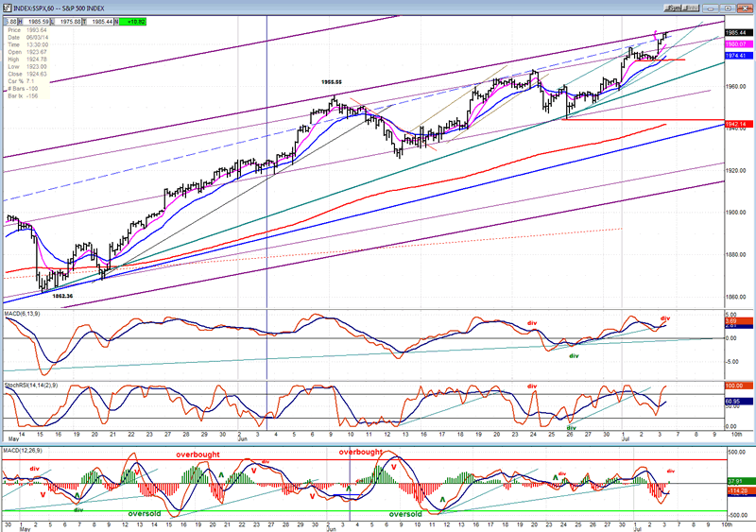Click the High 1924.78 row in data box

click(x=27, y=60)
